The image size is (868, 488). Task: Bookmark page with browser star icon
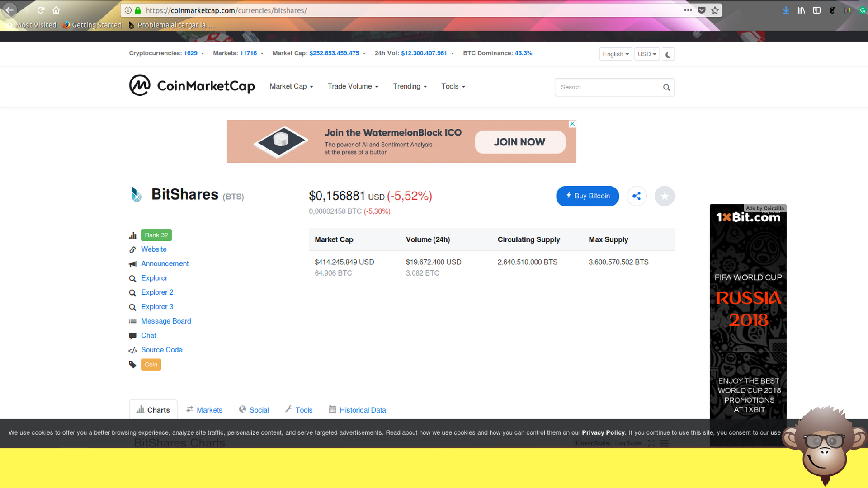(715, 10)
